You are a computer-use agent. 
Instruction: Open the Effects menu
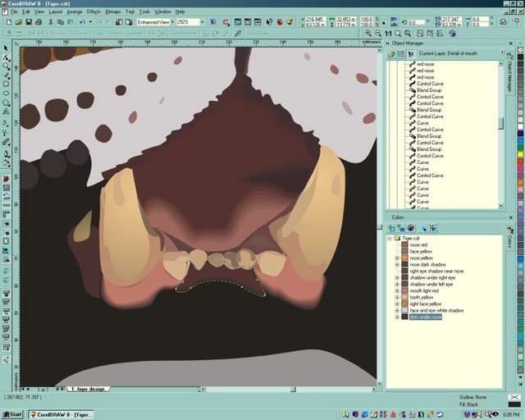[94, 11]
